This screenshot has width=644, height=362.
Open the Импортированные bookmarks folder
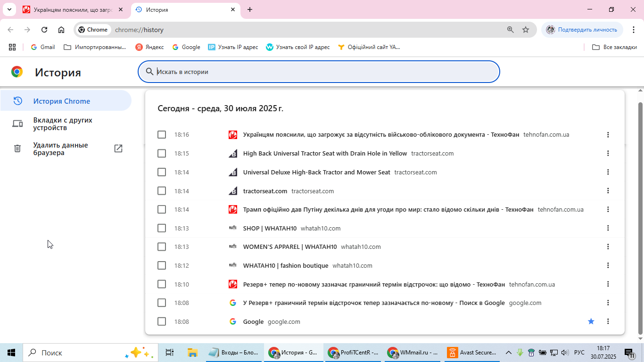tap(95, 47)
